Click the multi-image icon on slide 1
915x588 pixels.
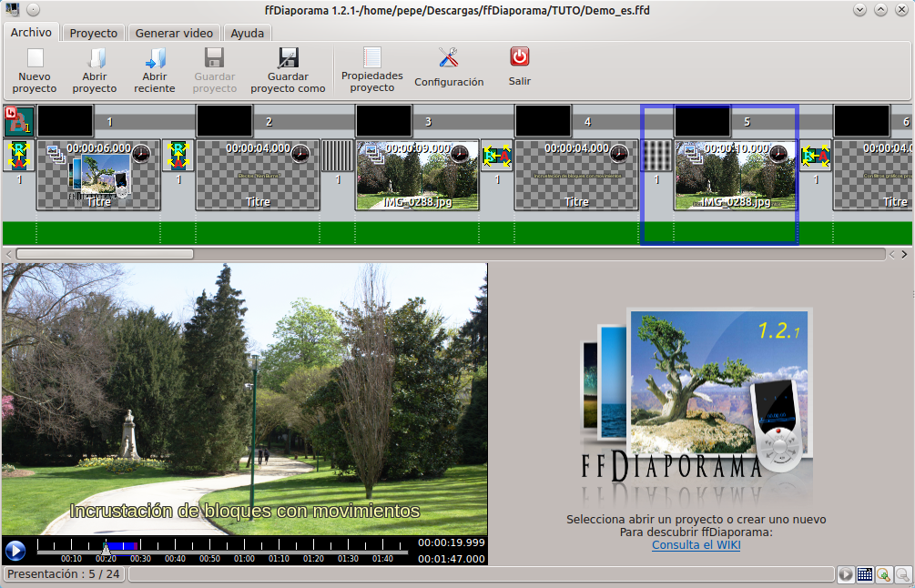tap(56, 154)
